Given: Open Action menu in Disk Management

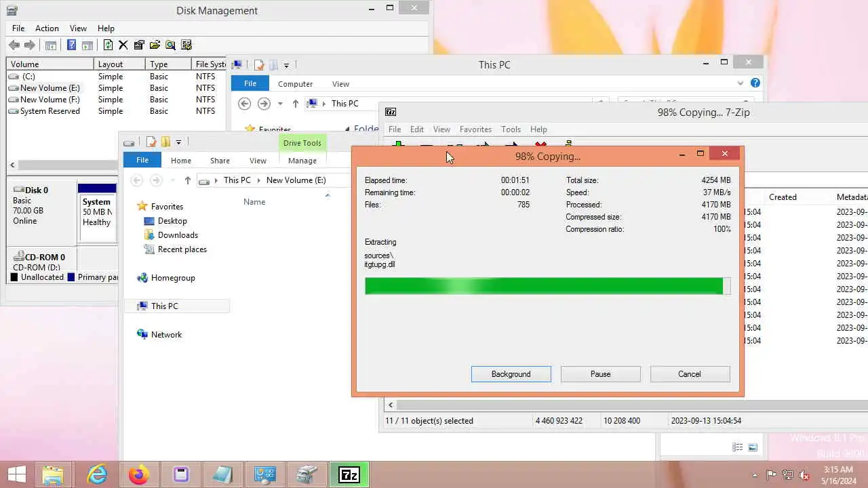Looking at the screenshot, I should [47, 28].
